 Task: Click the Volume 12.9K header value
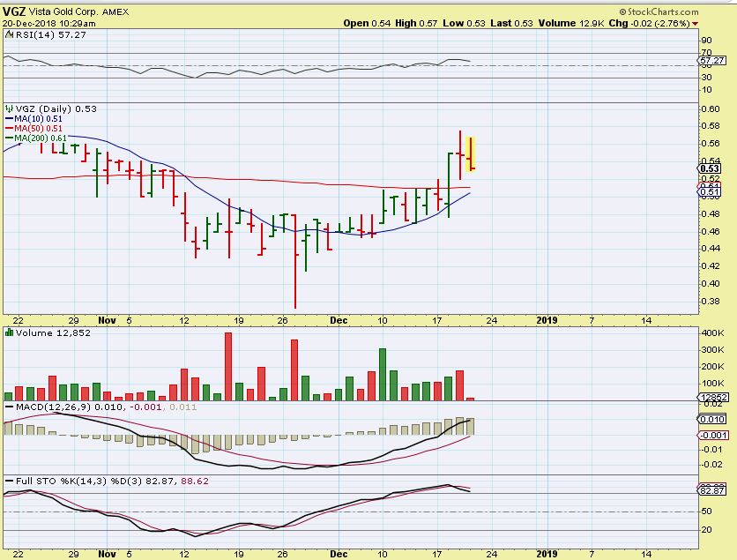[x=571, y=23]
